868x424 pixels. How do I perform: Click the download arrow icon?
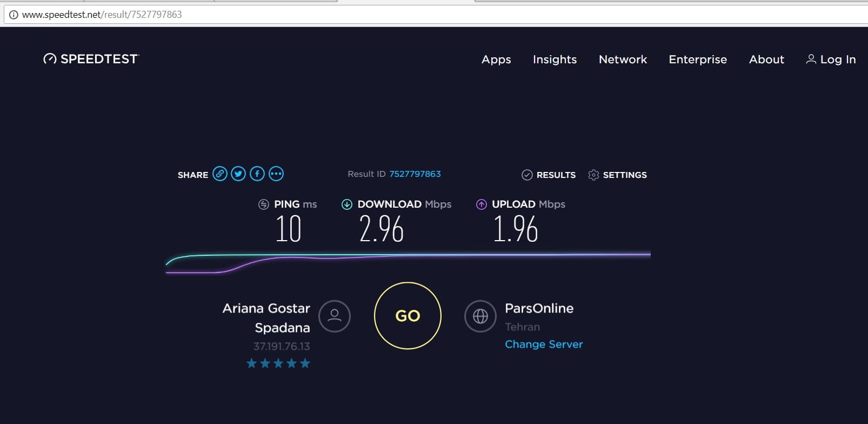click(347, 204)
